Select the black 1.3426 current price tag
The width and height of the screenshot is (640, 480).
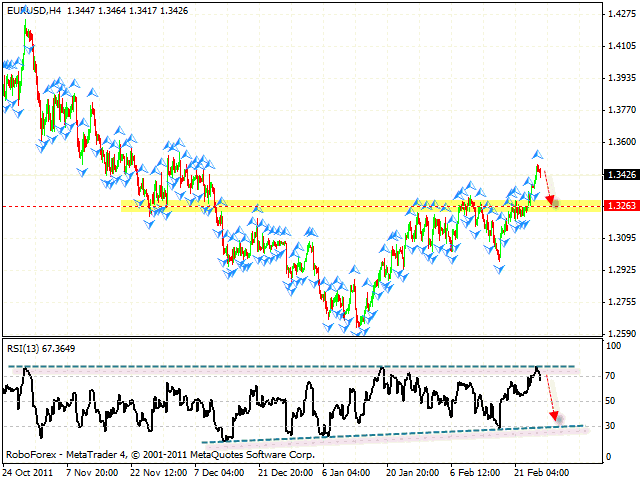(x=619, y=173)
